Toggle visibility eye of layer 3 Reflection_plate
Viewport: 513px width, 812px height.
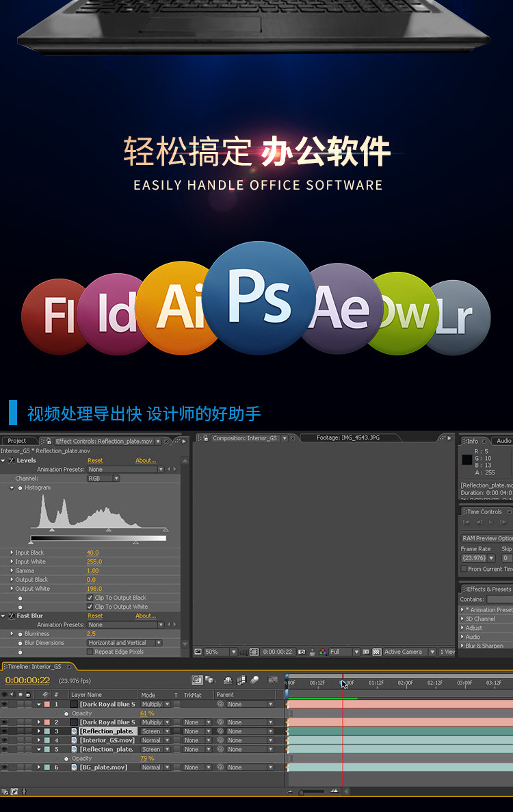pyautogui.click(x=4, y=731)
